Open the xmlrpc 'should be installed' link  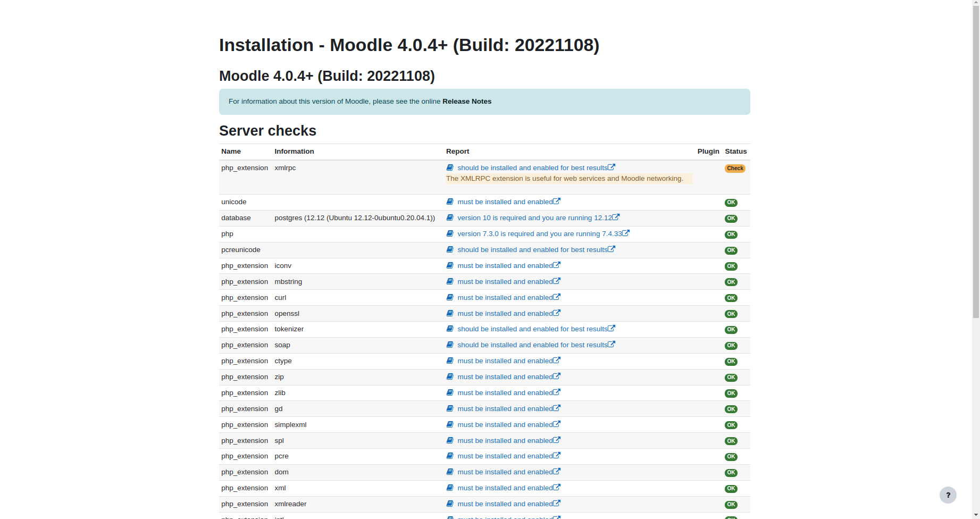click(x=532, y=168)
